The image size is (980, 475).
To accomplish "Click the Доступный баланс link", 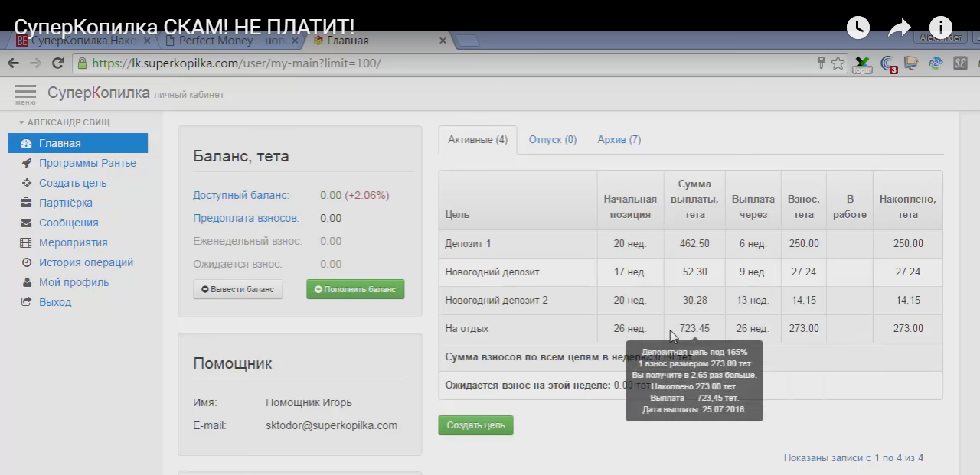I will coord(241,195).
